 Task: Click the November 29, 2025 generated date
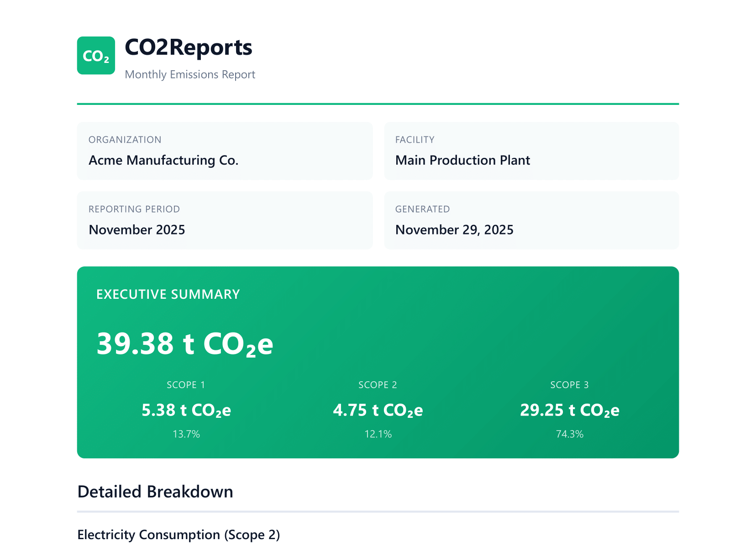click(454, 229)
